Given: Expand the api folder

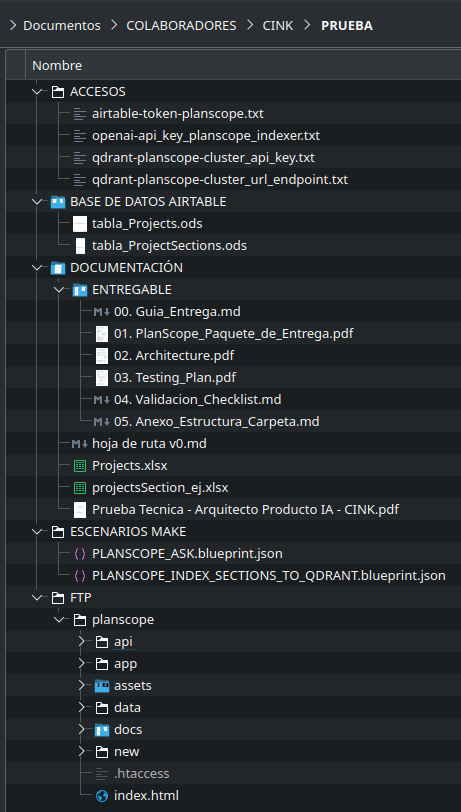Looking at the screenshot, I should tap(81, 642).
